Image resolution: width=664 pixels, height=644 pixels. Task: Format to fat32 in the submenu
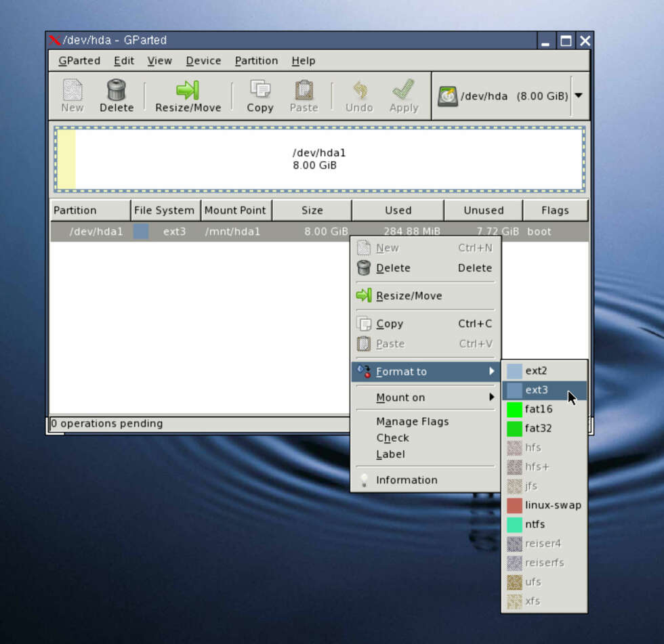544,428
